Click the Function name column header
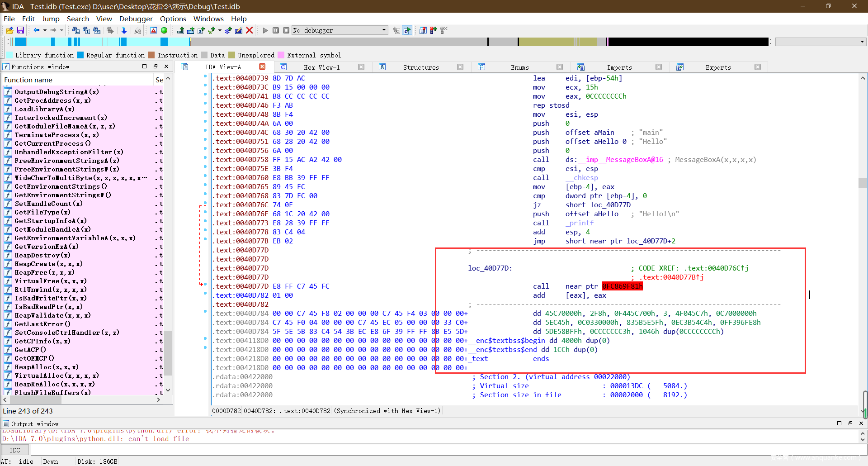 pyautogui.click(x=78, y=80)
